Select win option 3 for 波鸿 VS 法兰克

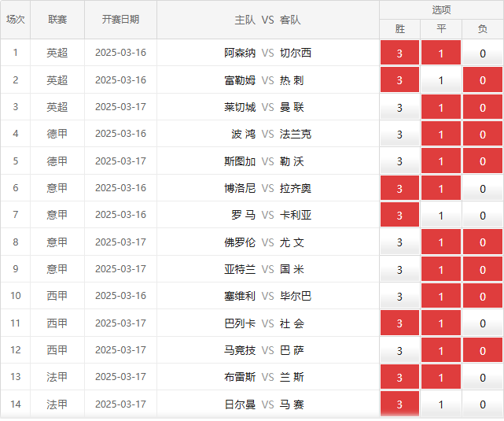[399, 134]
